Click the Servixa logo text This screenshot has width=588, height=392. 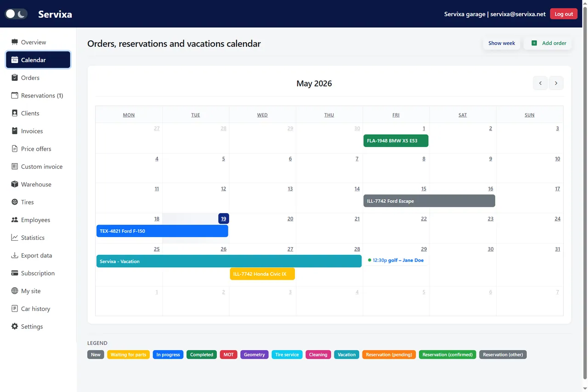[55, 14]
